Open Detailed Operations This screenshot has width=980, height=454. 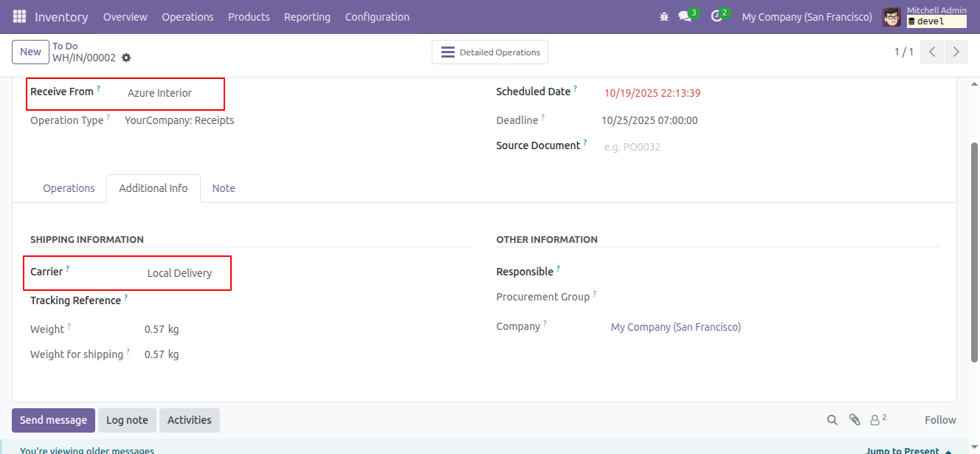coord(490,52)
